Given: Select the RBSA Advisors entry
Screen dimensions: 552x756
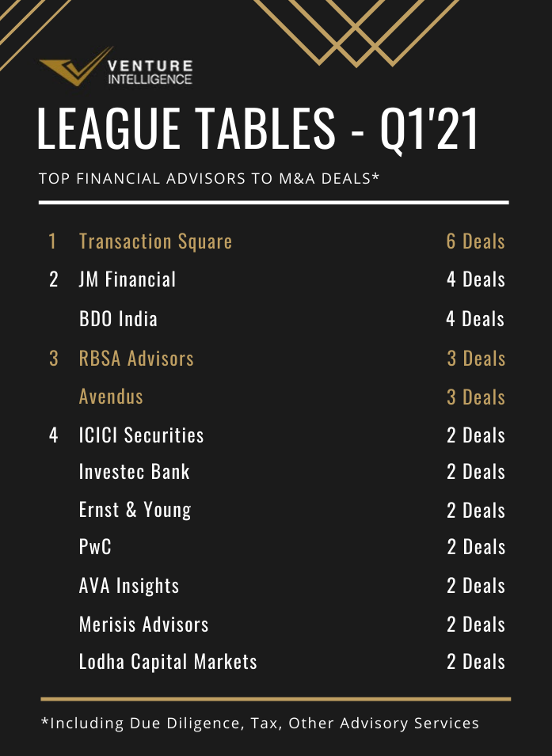Looking at the screenshot, I should 136,359.
